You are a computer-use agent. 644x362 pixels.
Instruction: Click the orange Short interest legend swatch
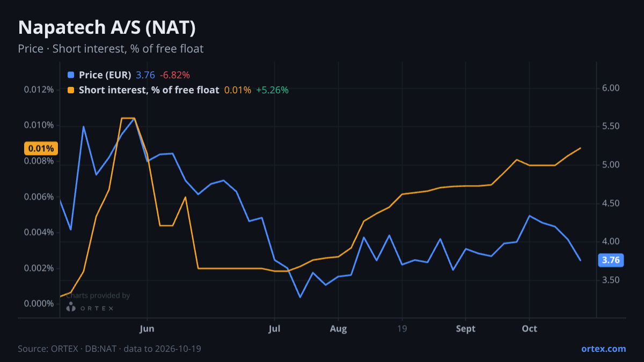point(71,90)
